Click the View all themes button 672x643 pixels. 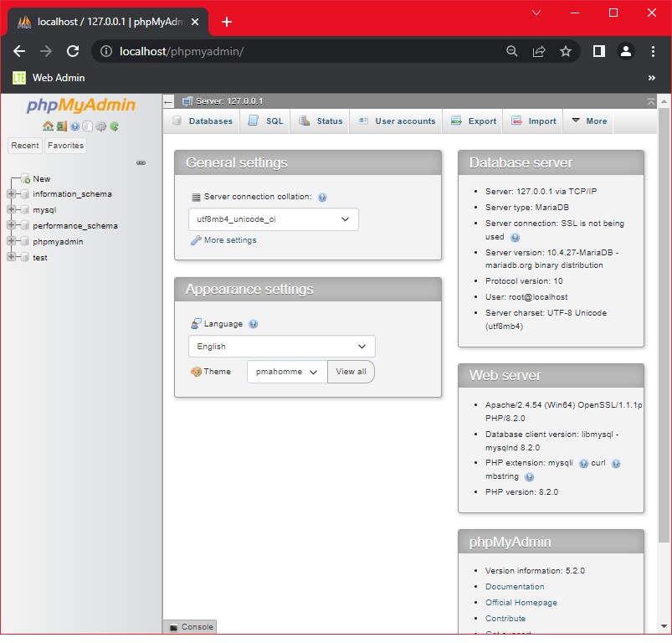point(351,372)
